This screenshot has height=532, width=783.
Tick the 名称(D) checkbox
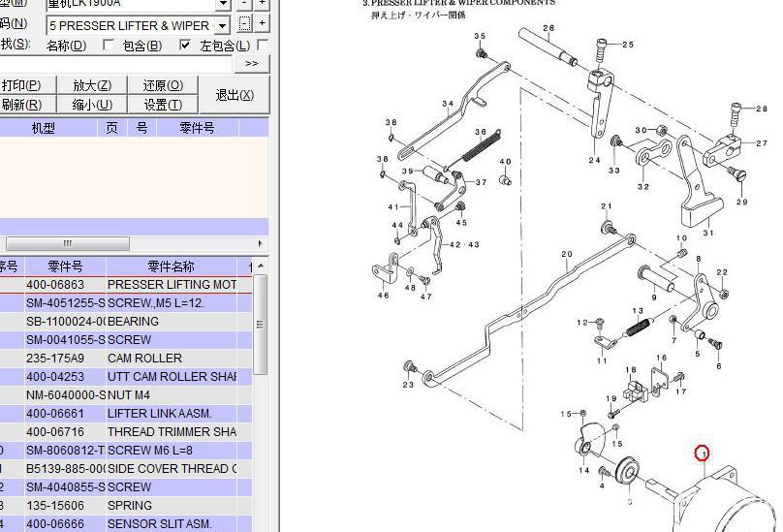pyautogui.click(x=108, y=45)
